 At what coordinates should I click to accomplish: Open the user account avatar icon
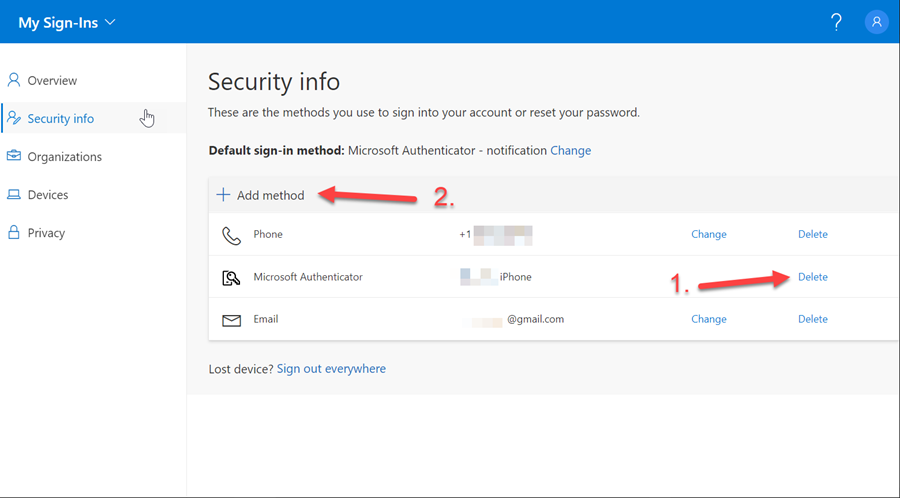point(877,22)
